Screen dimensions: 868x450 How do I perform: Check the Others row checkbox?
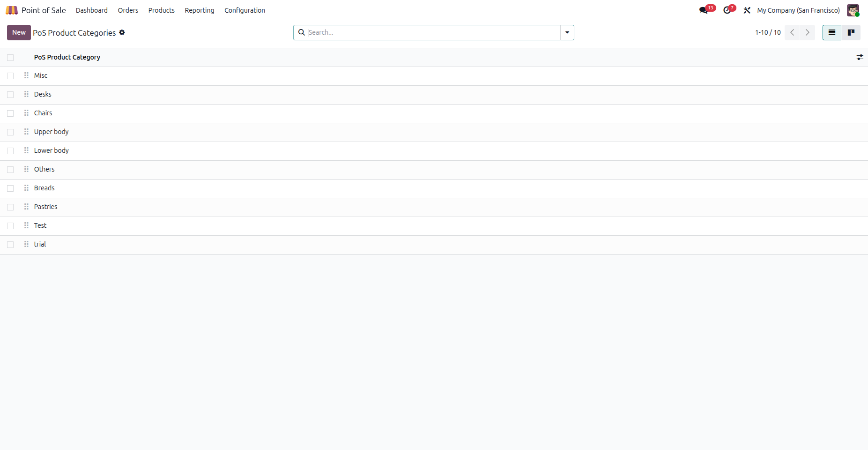(10, 170)
